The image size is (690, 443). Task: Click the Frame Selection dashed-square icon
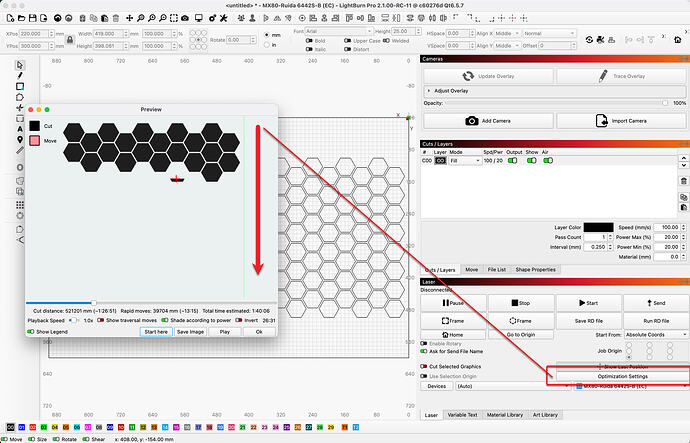174,18
